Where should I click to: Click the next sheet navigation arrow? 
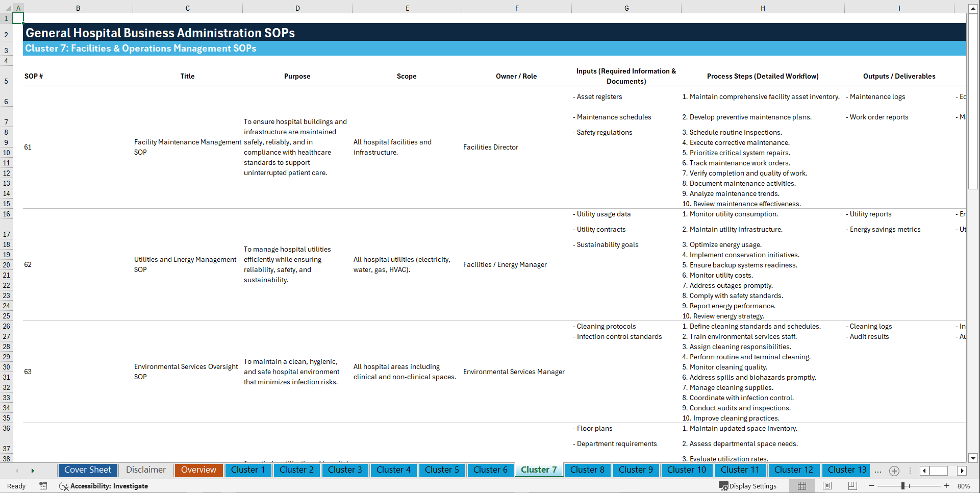point(33,471)
